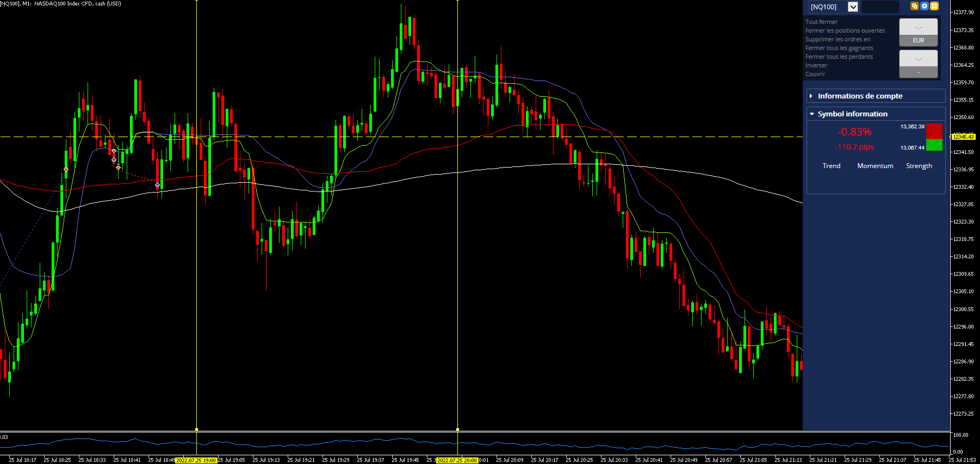Viewport: 980px width, 464px height.
Task: Open the NQ100 symbol dropdown arrow
Action: pyautogui.click(x=853, y=7)
